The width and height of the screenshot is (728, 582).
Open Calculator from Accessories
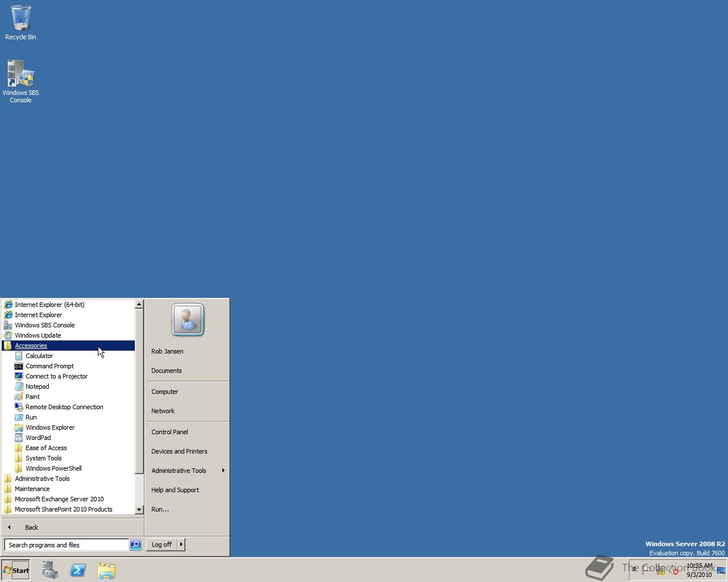tap(68, 356)
